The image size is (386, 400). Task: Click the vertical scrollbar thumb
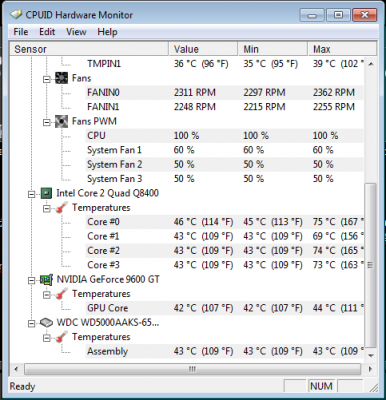(x=371, y=265)
